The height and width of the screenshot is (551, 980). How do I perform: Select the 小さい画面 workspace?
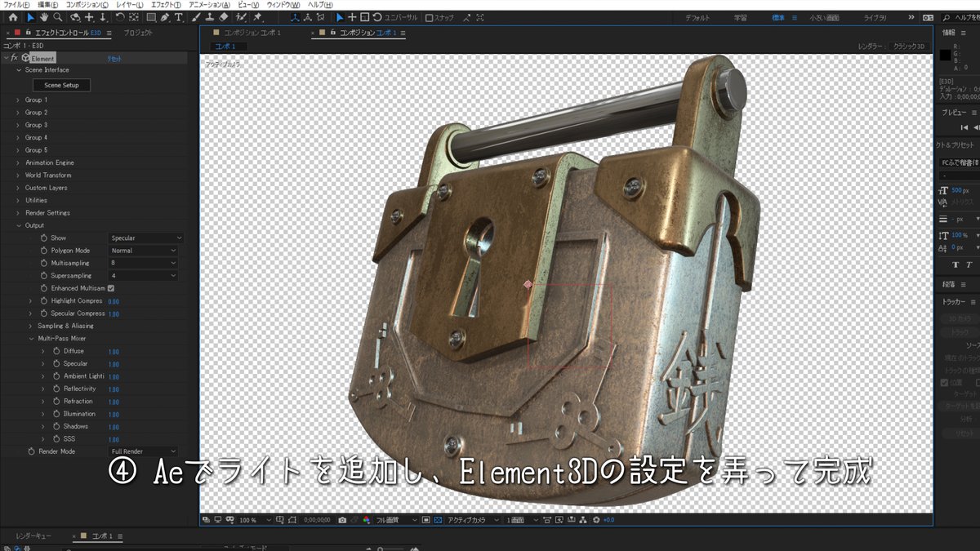(824, 17)
